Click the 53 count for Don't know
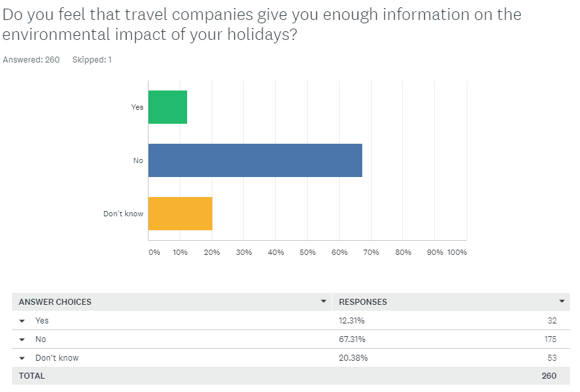580x392 pixels. 551,358
